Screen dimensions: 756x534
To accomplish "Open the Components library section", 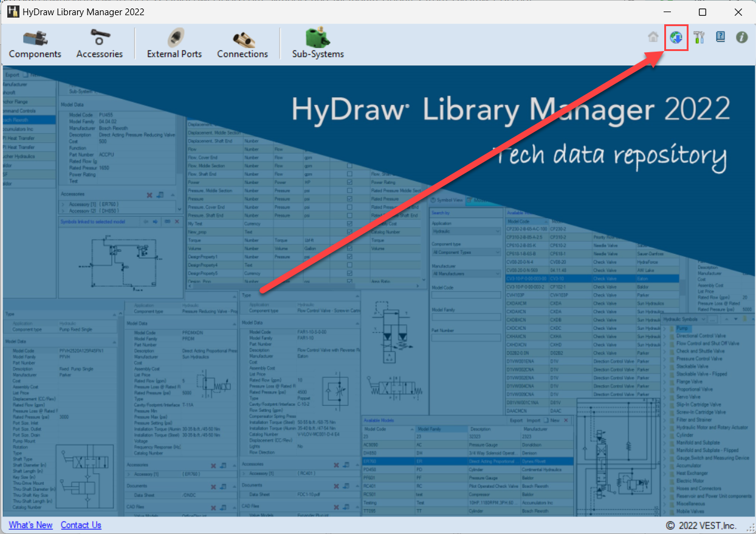I will (x=35, y=44).
